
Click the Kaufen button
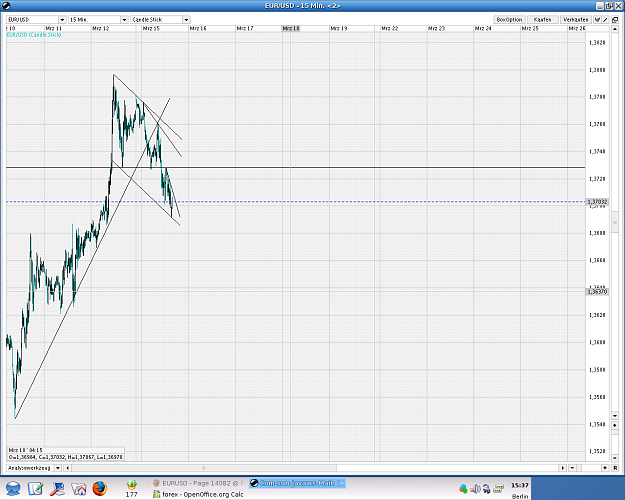(542, 20)
